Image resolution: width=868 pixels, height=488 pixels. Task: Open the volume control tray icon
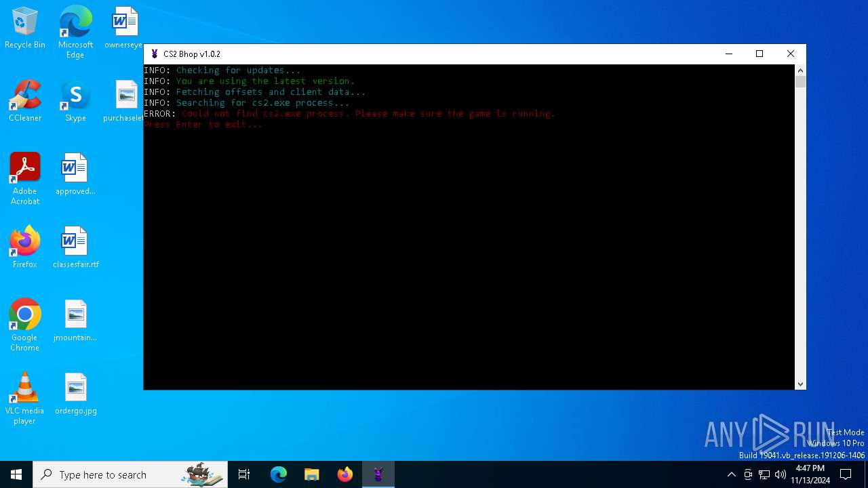781,474
